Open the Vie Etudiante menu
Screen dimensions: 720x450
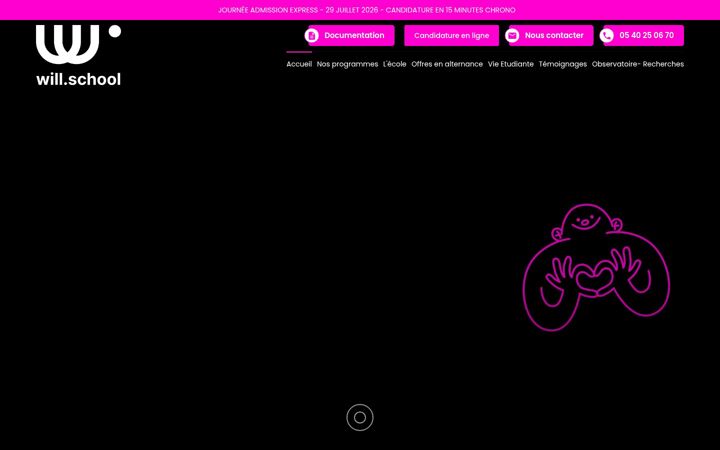(511, 64)
